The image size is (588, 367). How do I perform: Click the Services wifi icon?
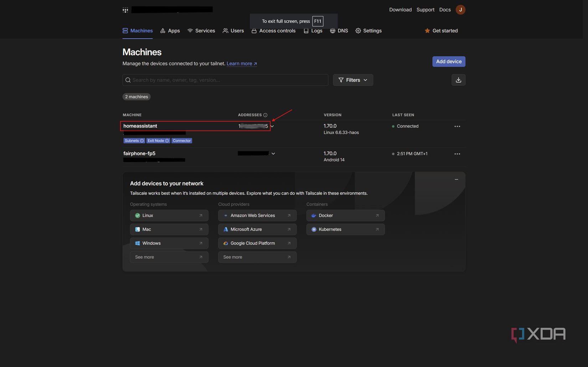(190, 31)
